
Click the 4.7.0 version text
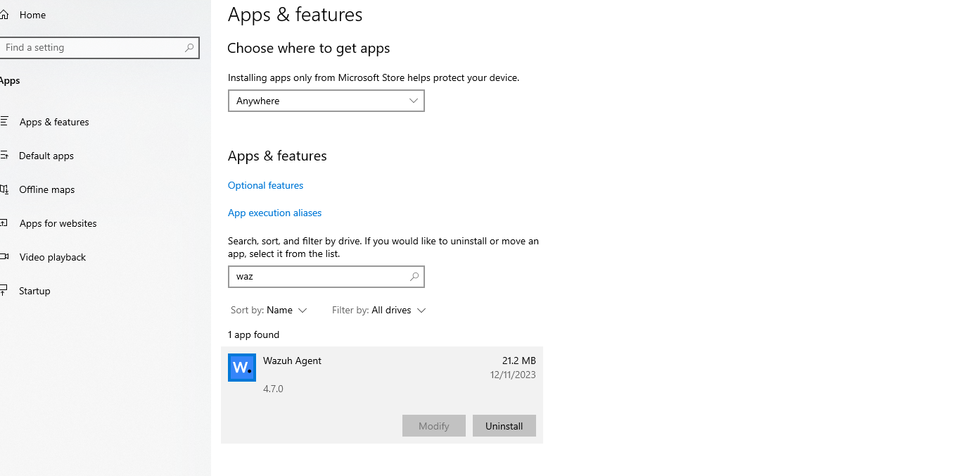tap(274, 389)
